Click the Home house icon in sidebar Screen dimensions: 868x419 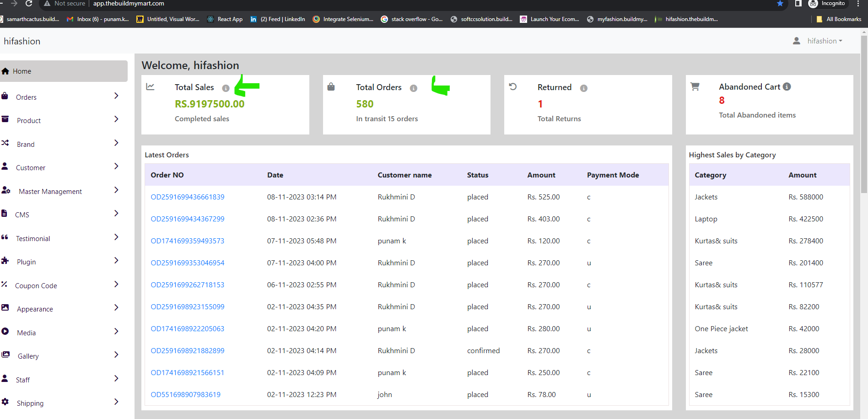pos(5,71)
